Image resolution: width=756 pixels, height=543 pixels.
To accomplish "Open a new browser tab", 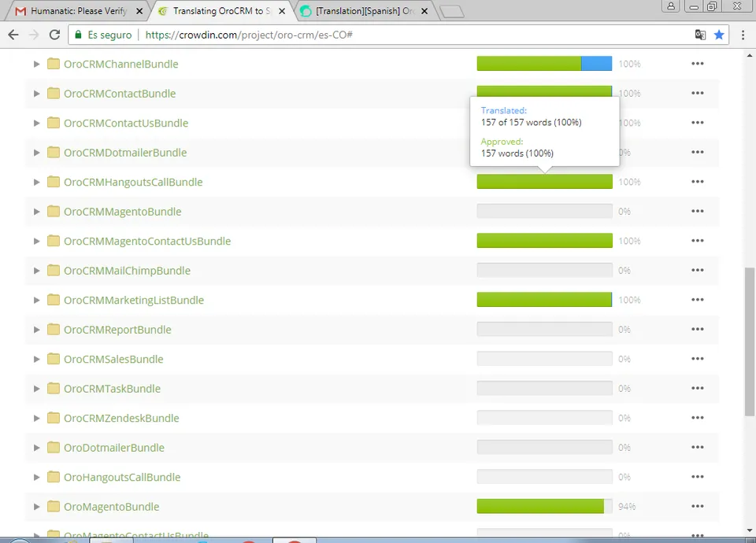I will coord(452,12).
